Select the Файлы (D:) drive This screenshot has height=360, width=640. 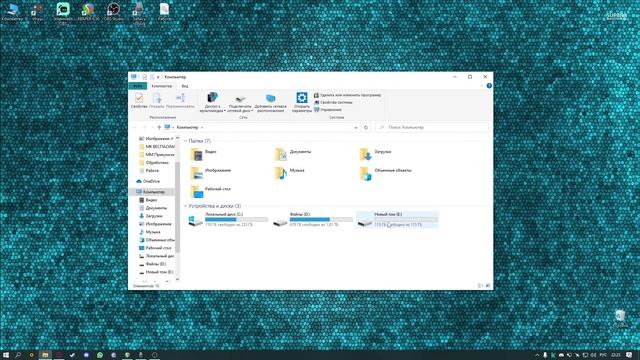pos(313,220)
